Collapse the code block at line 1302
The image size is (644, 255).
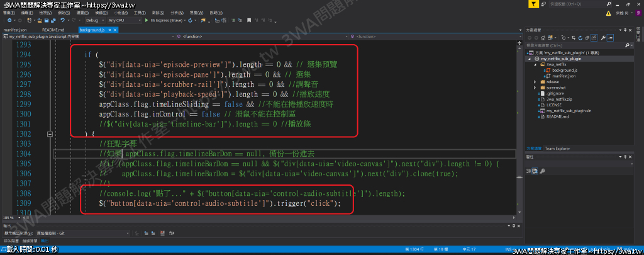click(49, 134)
